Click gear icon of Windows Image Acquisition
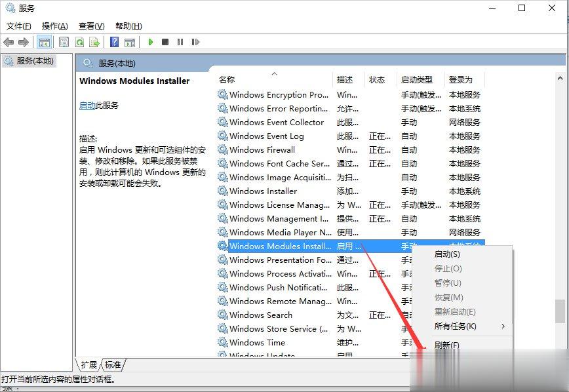Viewport: 569px width, 392px height. pyautogui.click(x=222, y=177)
